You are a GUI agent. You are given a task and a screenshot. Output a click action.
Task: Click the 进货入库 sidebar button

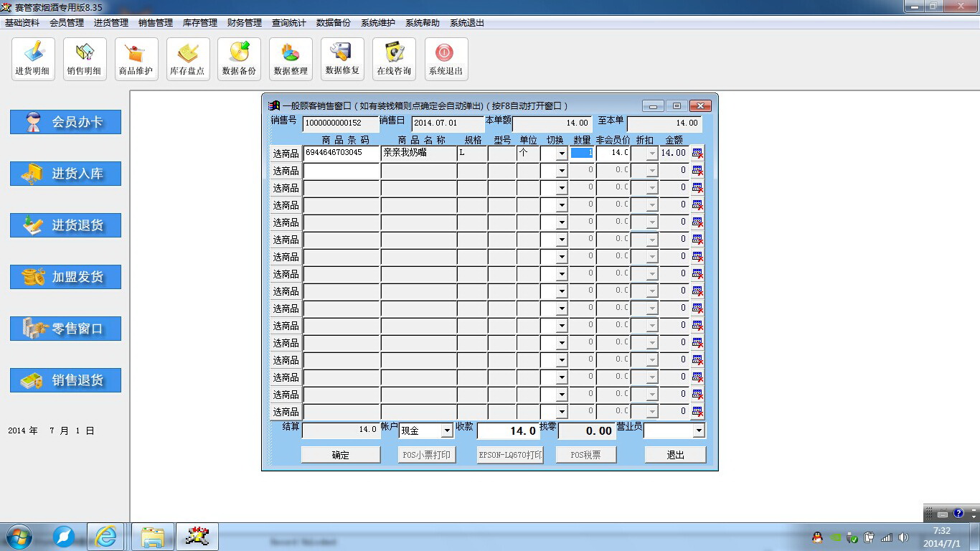tap(65, 174)
